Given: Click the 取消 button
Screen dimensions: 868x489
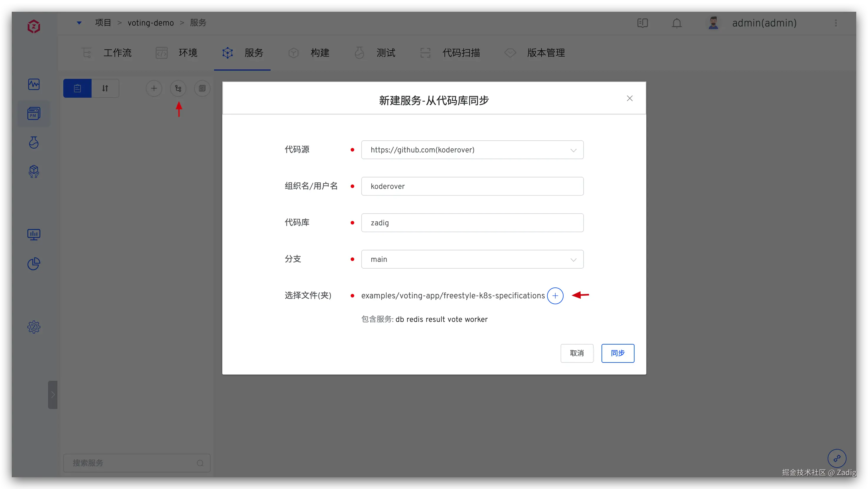Looking at the screenshot, I should click(x=577, y=353).
